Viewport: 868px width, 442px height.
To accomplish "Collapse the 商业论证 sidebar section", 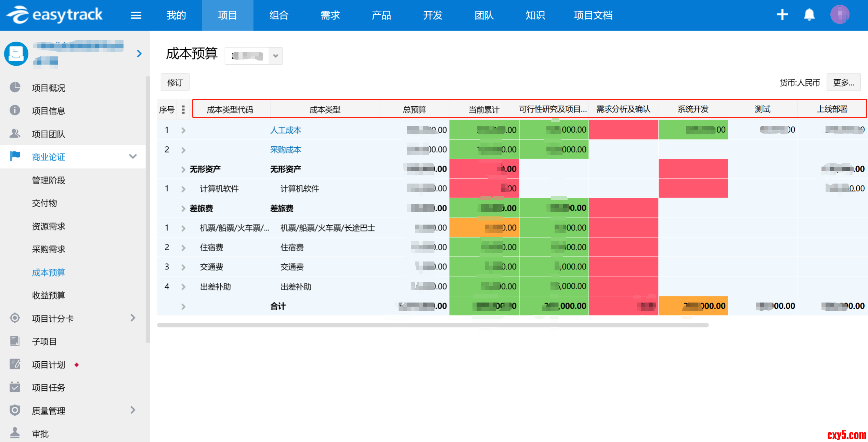I will [x=133, y=157].
